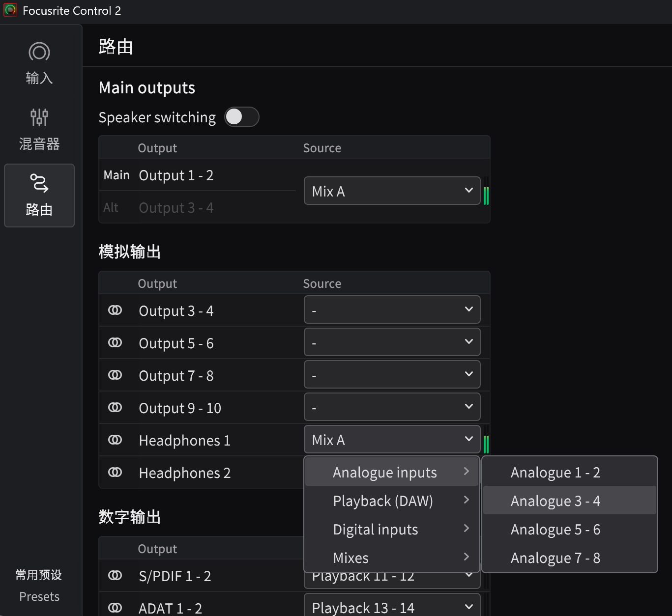Open Source dropdown for Output 5 - 6
Screen dimensions: 672x616
click(392, 342)
